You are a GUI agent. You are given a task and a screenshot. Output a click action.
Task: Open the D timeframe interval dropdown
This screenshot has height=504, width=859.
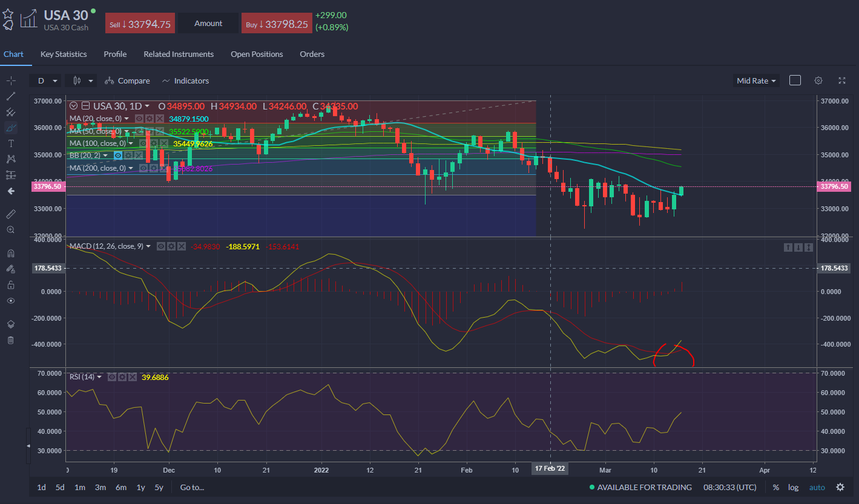[x=47, y=80]
